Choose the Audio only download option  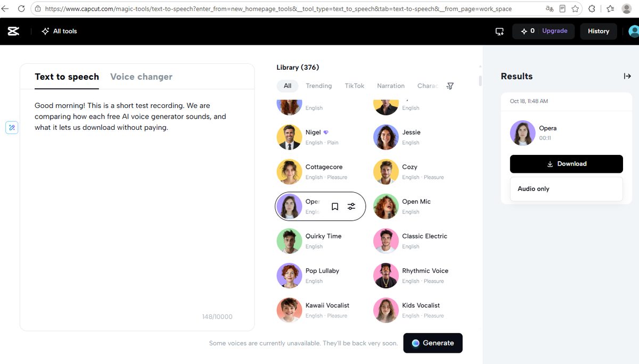pyautogui.click(x=566, y=189)
